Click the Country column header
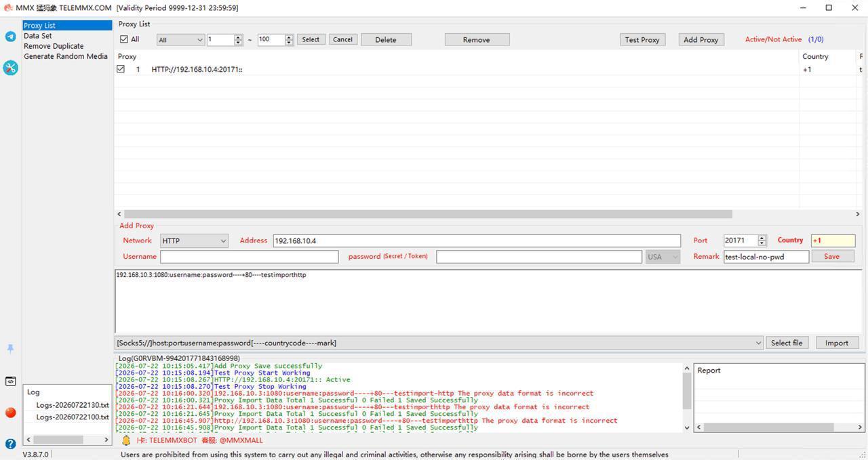Screen dimensions: 868x460 point(815,56)
